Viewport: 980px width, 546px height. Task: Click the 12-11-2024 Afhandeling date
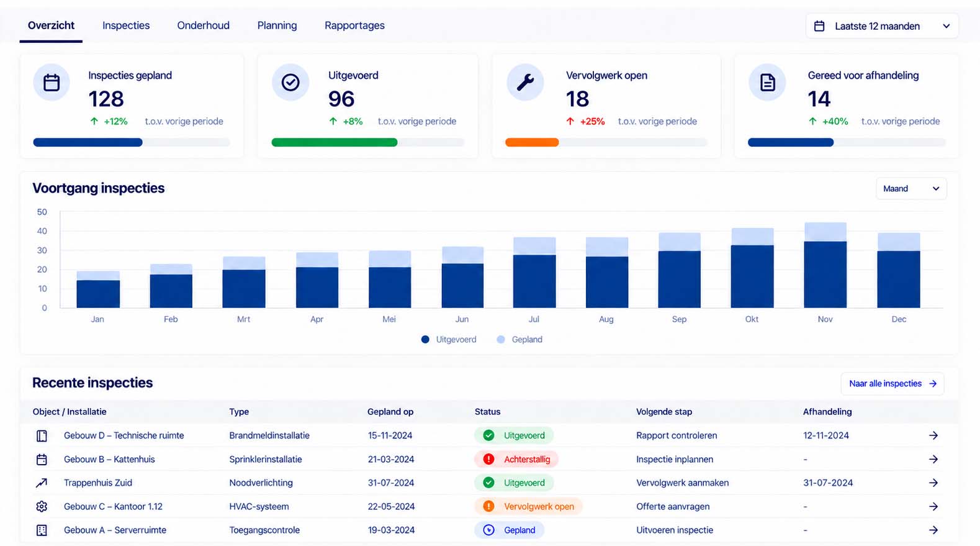coord(826,435)
